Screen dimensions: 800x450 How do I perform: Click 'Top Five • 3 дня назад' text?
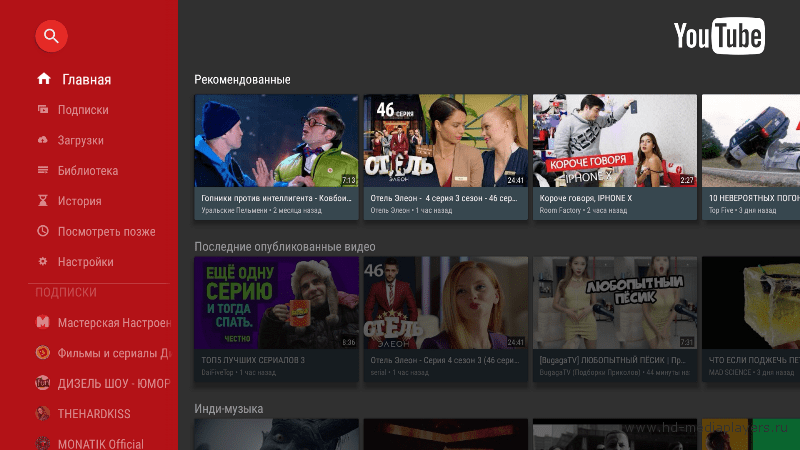pyautogui.click(x=742, y=210)
